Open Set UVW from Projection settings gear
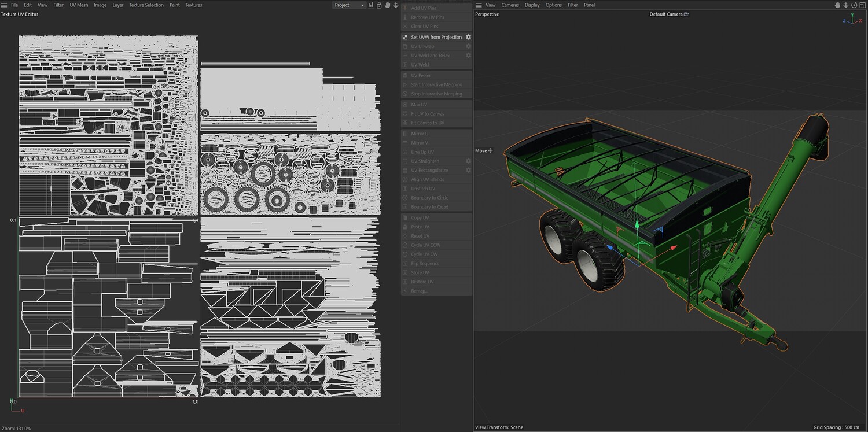868x432 pixels. [469, 37]
